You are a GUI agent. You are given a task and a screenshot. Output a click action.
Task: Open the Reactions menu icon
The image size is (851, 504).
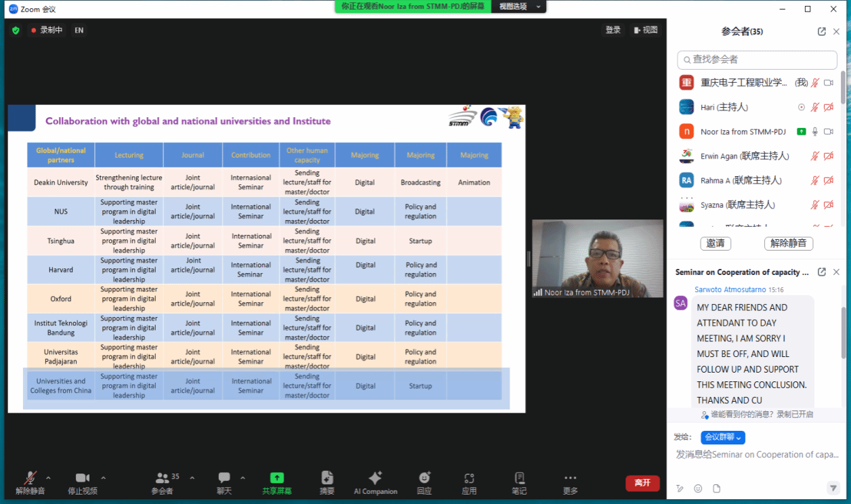[x=425, y=478]
